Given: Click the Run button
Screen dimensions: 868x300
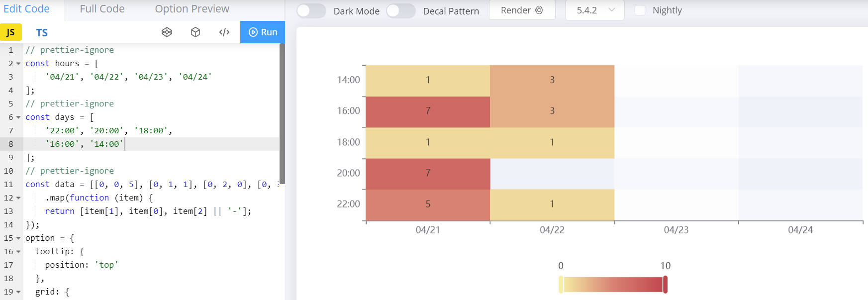Looking at the screenshot, I should pyautogui.click(x=263, y=32).
